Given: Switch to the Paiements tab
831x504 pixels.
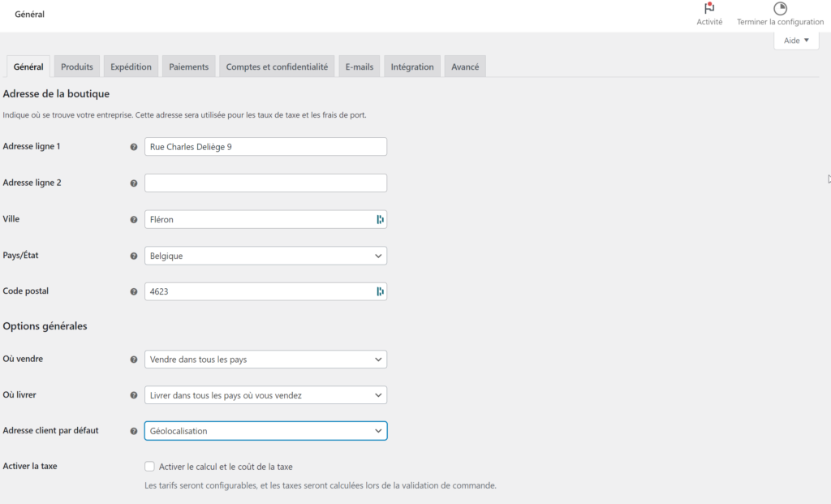Looking at the screenshot, I should [188, 67].
